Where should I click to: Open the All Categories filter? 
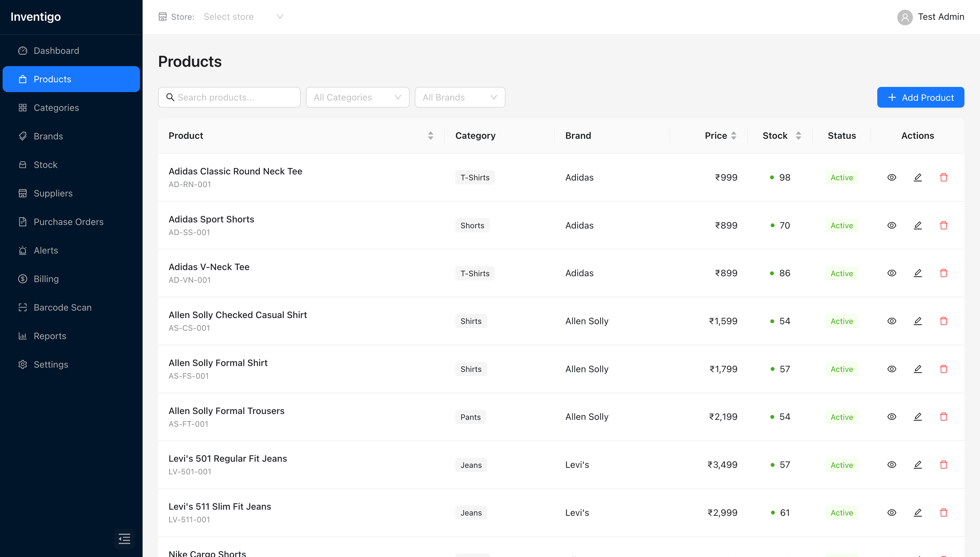[x=357, y=97]
